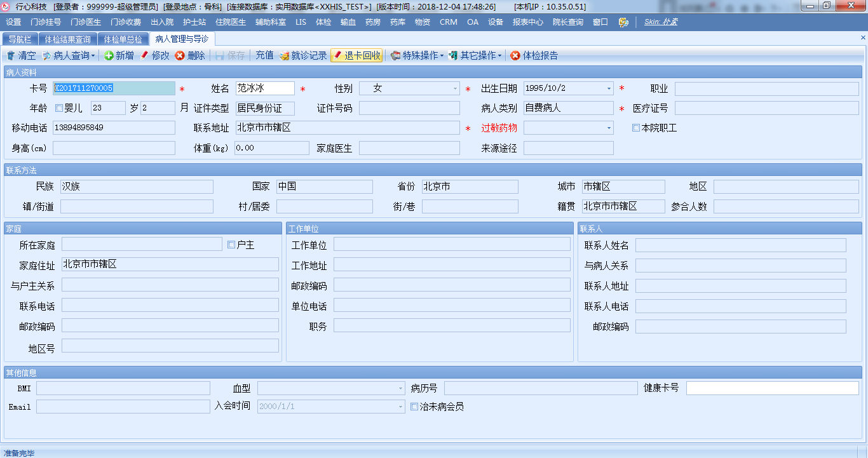Screen dimensions: 868x458
Task: Click the 新增 green plus button
Action: 119,56
